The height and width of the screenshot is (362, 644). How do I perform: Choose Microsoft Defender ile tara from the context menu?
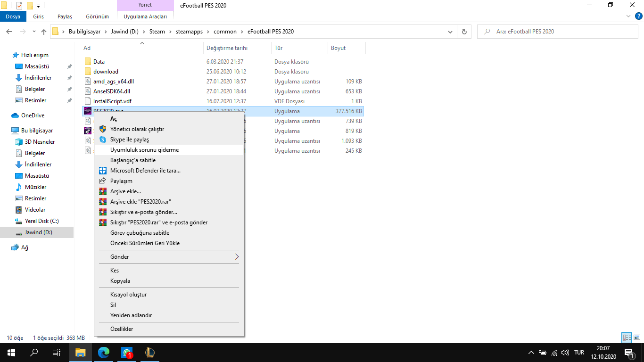pyautogui.click(x=169, y=171)
